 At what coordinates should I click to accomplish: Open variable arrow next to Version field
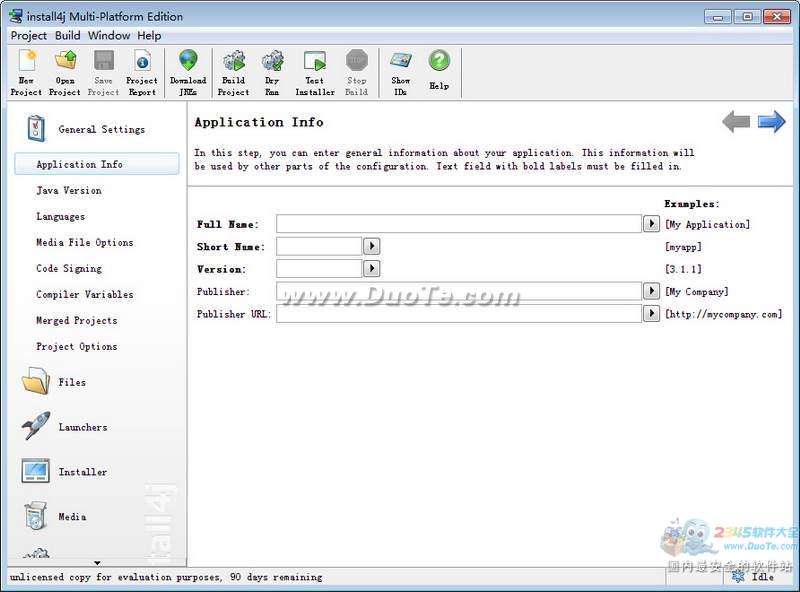pos(371,268)
